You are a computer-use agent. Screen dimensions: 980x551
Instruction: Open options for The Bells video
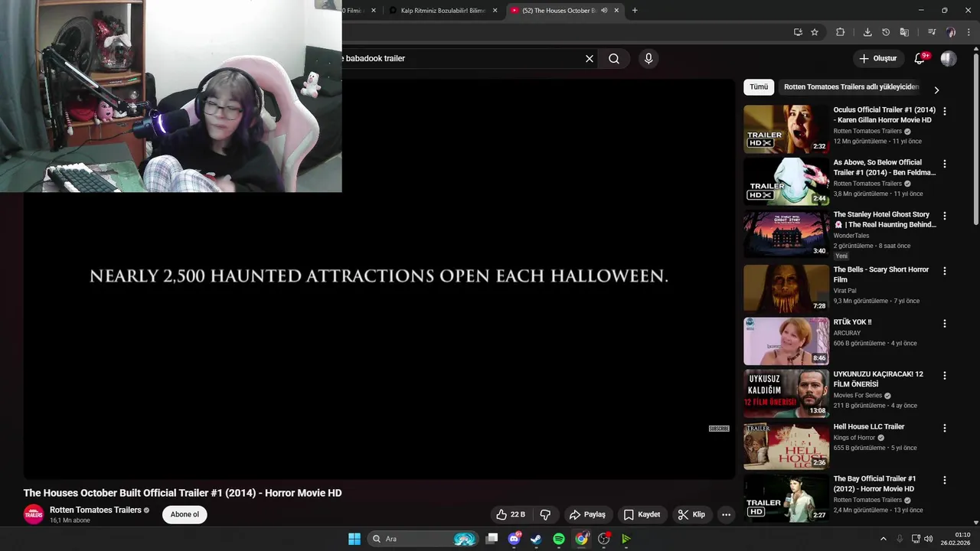(945, 271)
